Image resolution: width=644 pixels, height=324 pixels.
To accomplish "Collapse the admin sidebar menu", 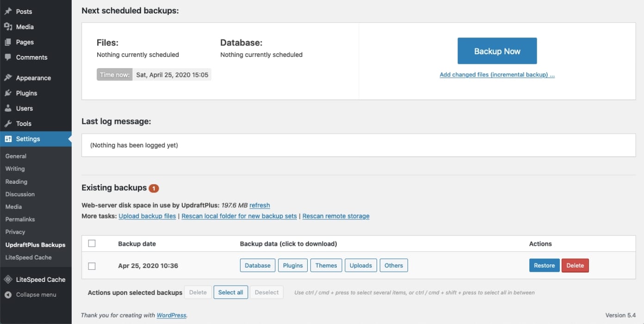I will 36,295.
